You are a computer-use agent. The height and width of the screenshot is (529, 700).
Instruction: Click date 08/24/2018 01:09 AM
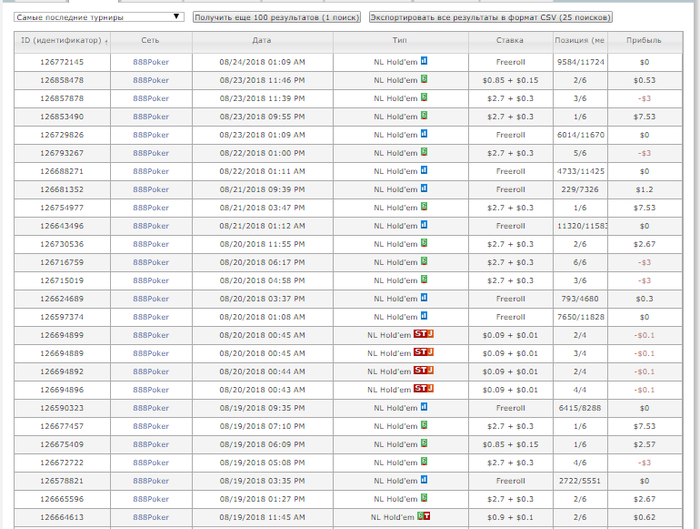pos(262,62)
